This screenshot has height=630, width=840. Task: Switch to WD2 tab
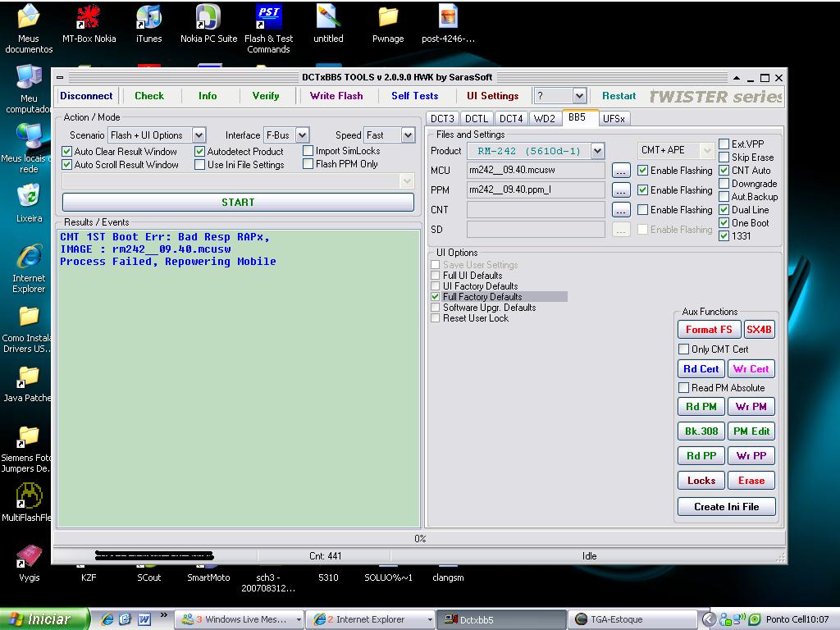[545, 118]
